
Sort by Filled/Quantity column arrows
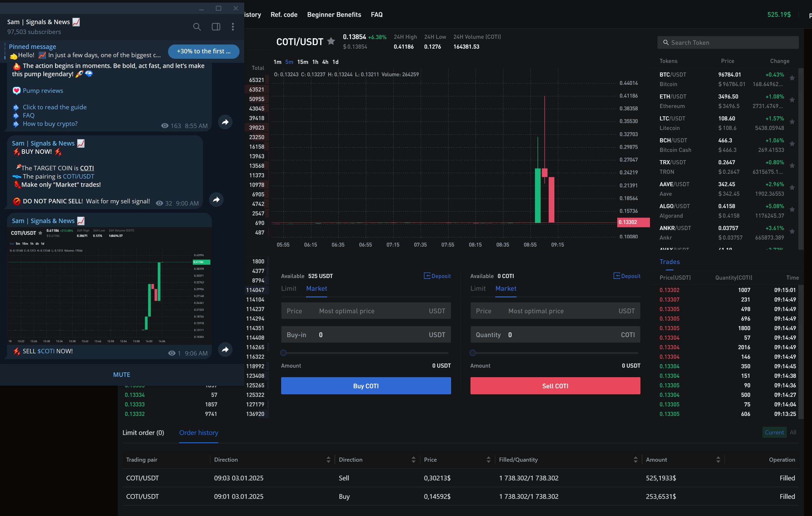pyautogui.click(x=635, y=459)
